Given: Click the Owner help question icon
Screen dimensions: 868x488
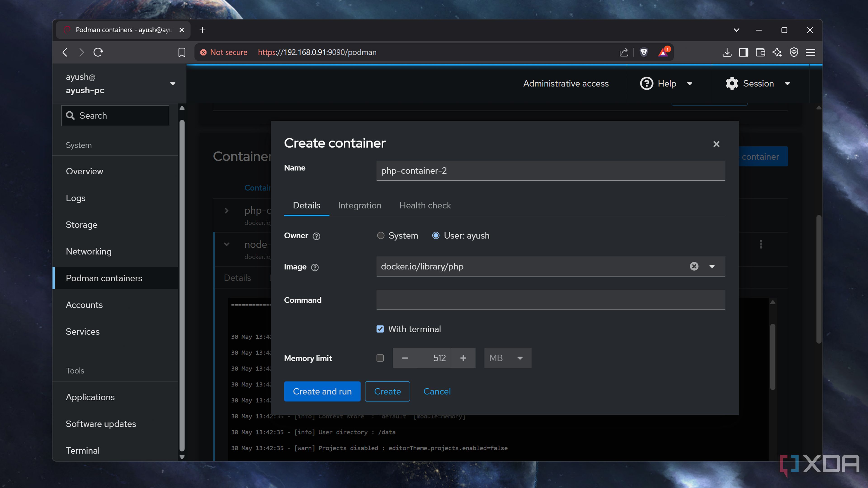Looking at the screenshot, I should point(316,236).
